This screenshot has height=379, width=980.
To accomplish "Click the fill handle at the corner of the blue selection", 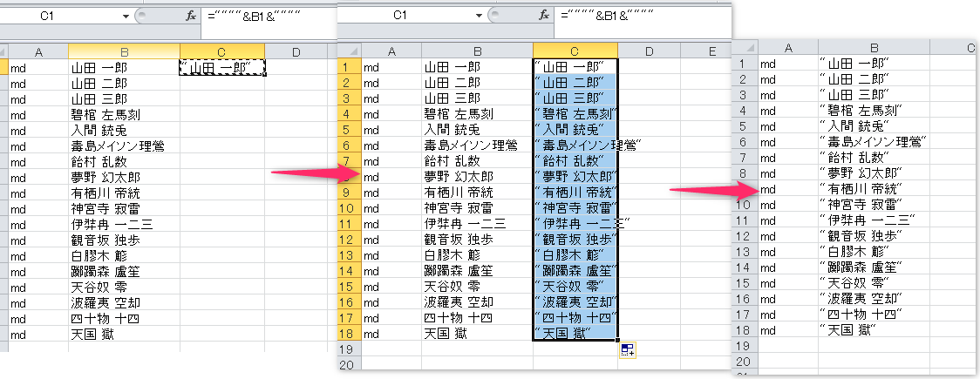I will tap(618, 341).
